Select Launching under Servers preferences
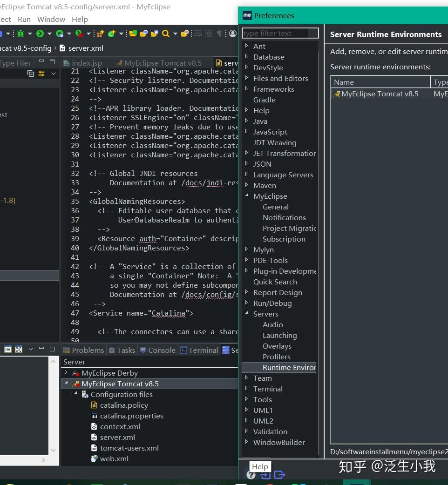The height and width of the screenshot is (485, 448). click(279, 335)
